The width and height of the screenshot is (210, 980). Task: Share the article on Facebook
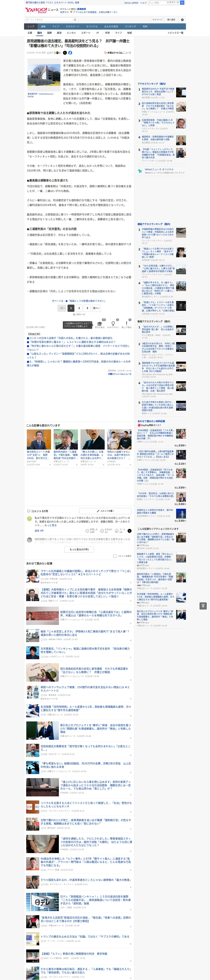[x=70, y=53]
